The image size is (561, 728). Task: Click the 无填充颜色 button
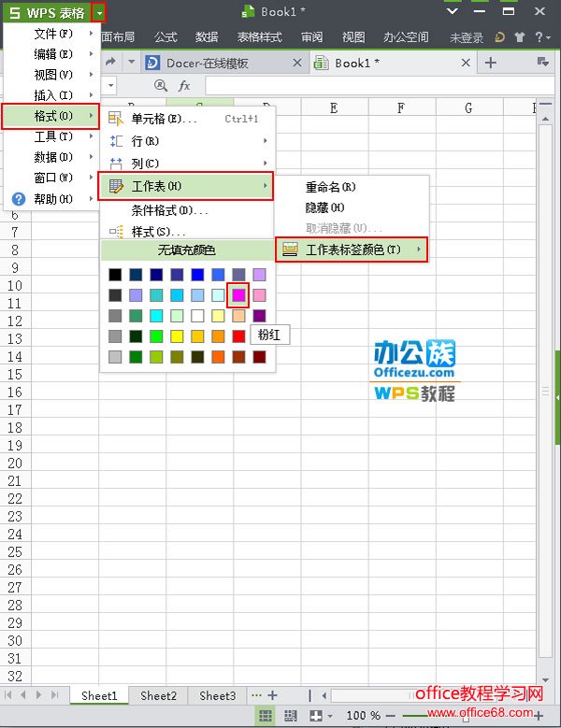coord(187,250)
